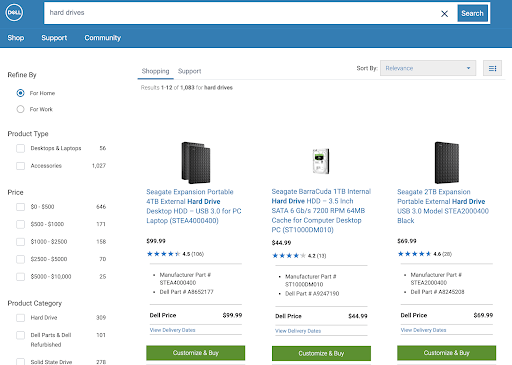Open the Seagate 2TB Expansion drive image
The width and height of the screenshot is (512, 365).
pos(447,163)
